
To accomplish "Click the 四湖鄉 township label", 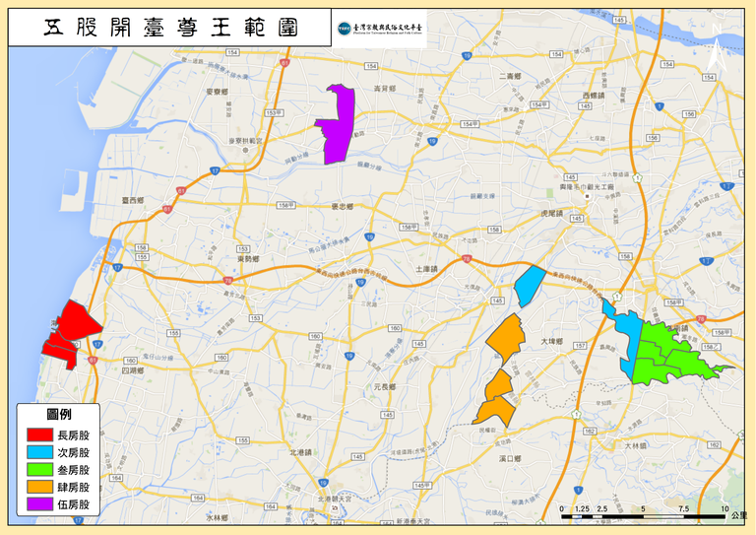I will click(x=133, y=371).
